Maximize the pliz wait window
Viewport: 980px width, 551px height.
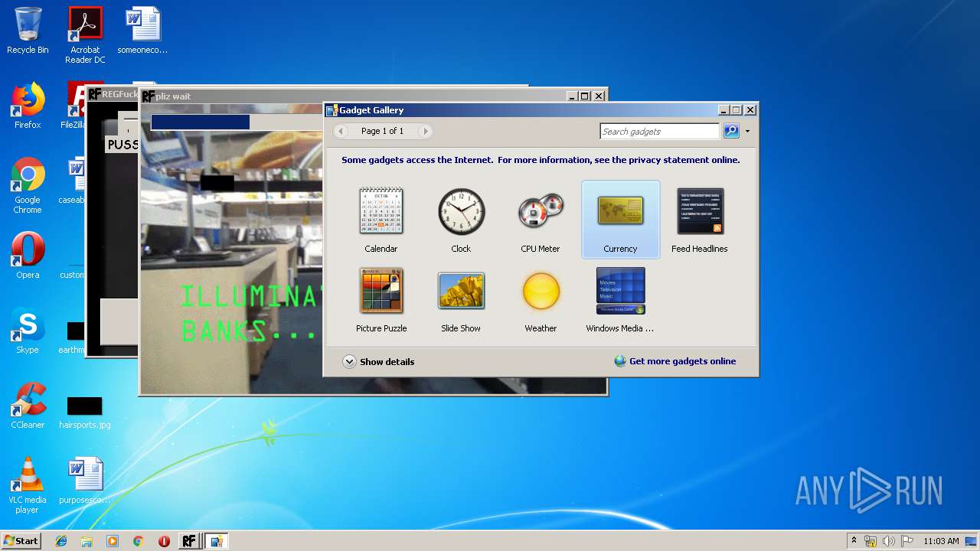click(x=585, y=96)
